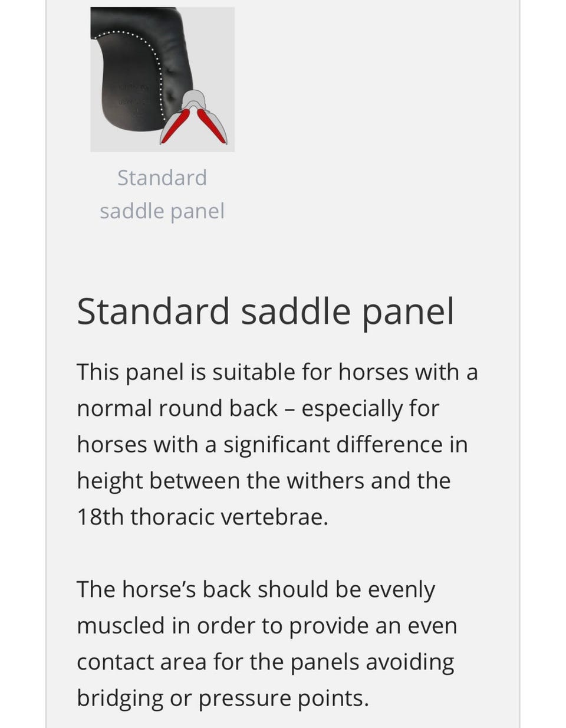Click the black leather saddle flap in photo
566x728 pixels.
pos(127,88)
